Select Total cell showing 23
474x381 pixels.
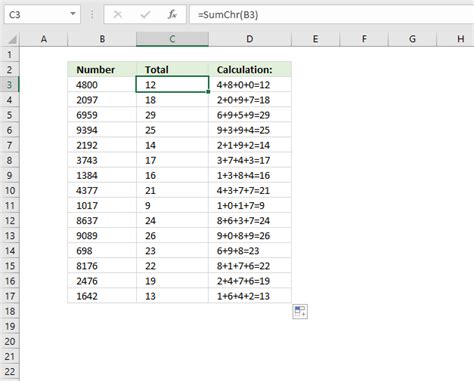pyautogui.click(x=172, y=251)
